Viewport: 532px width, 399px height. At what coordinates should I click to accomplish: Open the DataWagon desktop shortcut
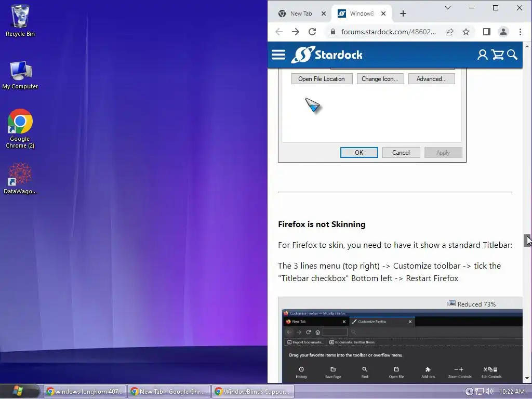click(20, 179)
